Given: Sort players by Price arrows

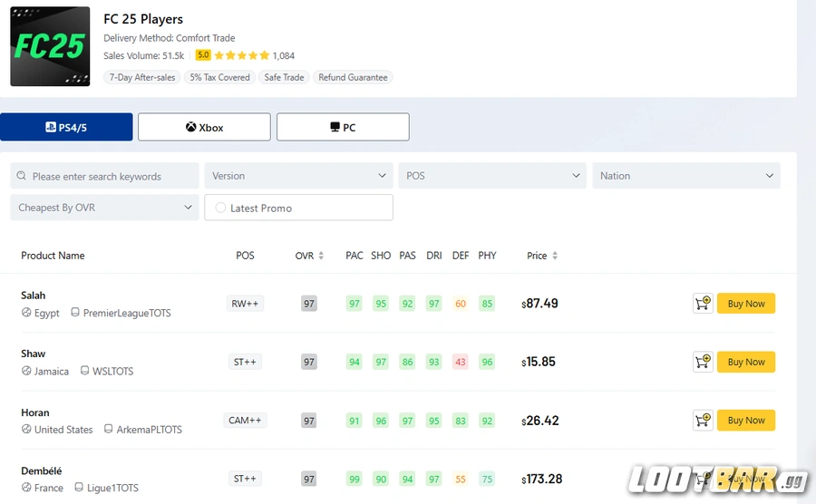Looking at the screenshot, I should tap(555, 256).
